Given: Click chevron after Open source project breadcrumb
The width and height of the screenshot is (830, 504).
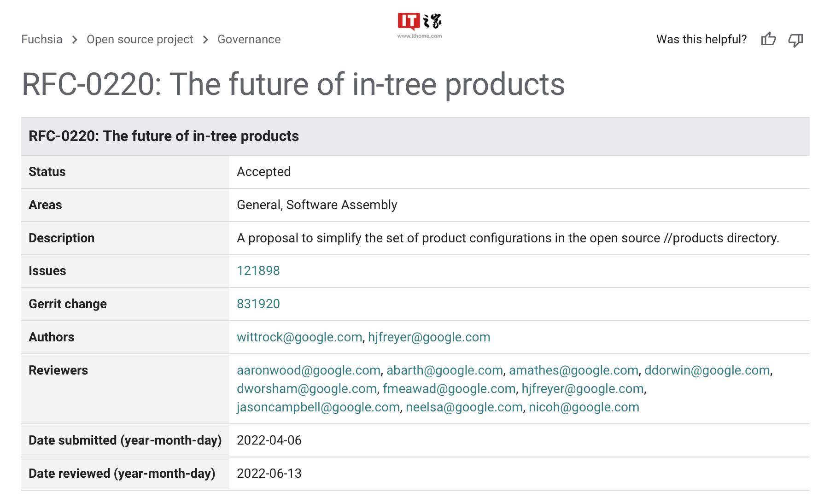Looking at the screenshot, I should pos(205,40).
